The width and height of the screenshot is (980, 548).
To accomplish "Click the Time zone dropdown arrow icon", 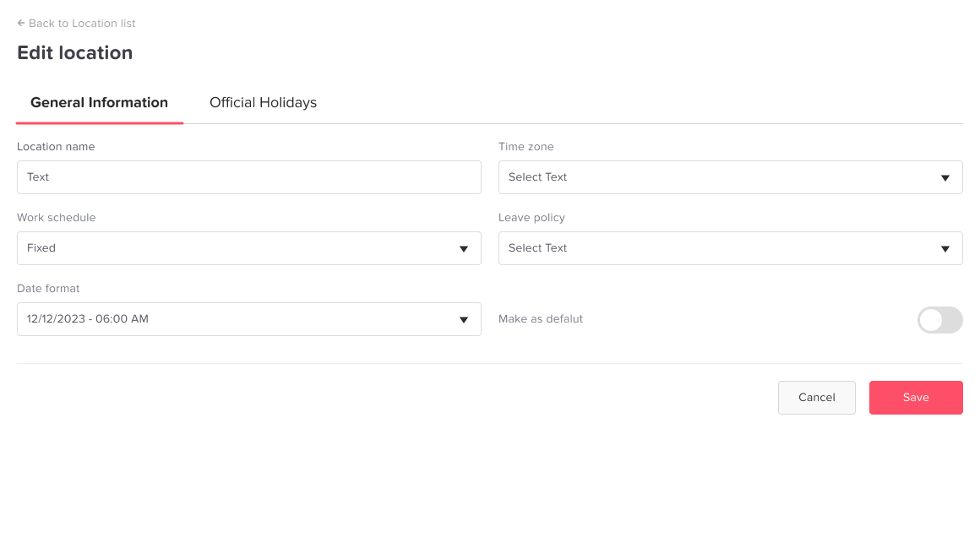I will (x=945, y=178).
